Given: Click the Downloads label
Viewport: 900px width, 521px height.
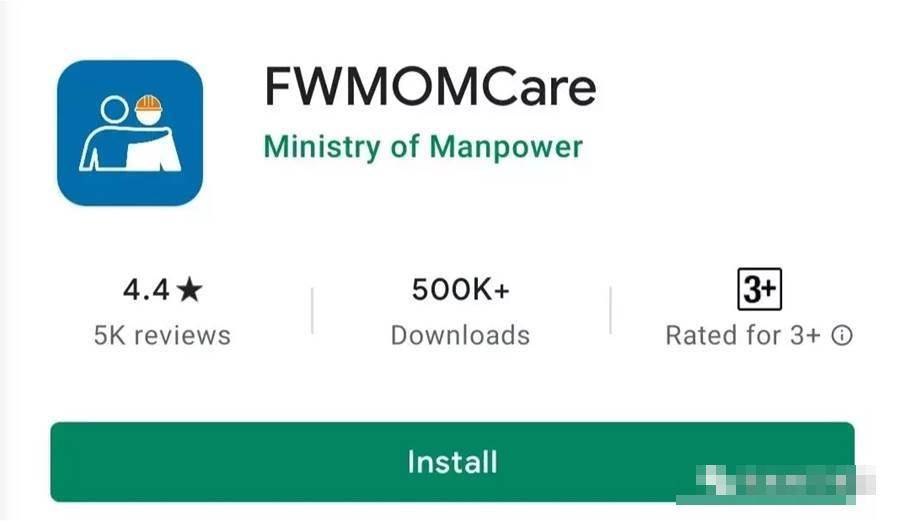Looking at the screenshot, I should click(x=460, y=336).
